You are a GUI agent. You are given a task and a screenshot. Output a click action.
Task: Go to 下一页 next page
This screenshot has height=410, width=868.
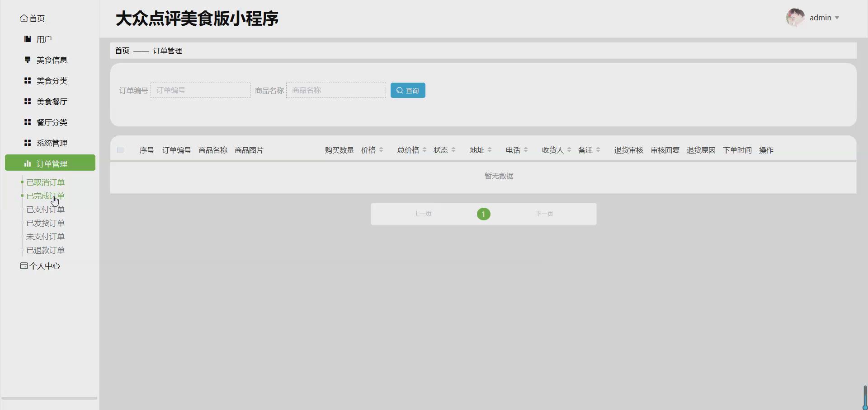(x=544, y=214)
